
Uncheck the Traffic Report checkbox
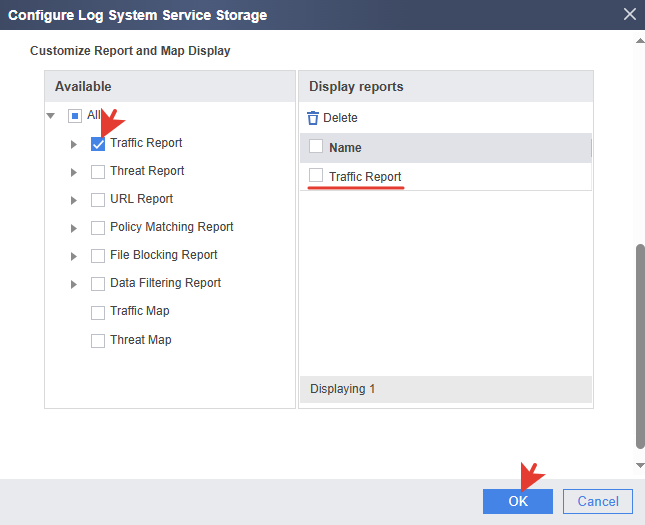pyautogui.click(x=98, y=144)
